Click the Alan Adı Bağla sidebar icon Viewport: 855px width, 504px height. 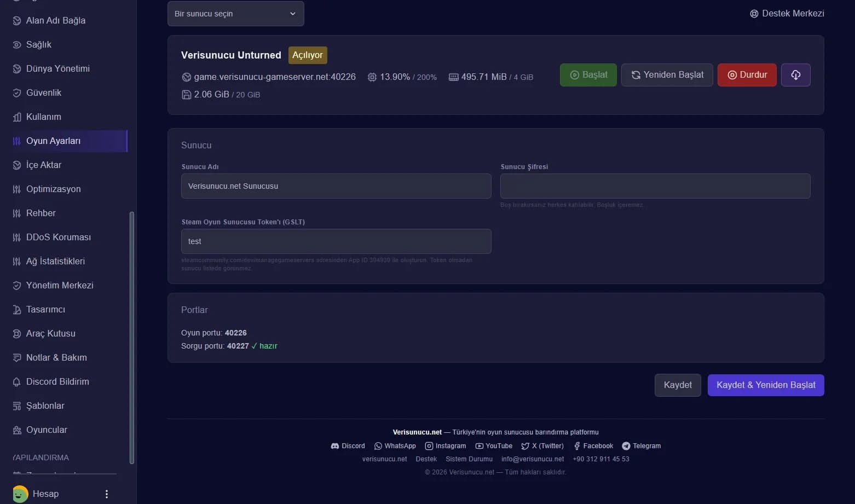pyautogui.click(x=17, y=21)
